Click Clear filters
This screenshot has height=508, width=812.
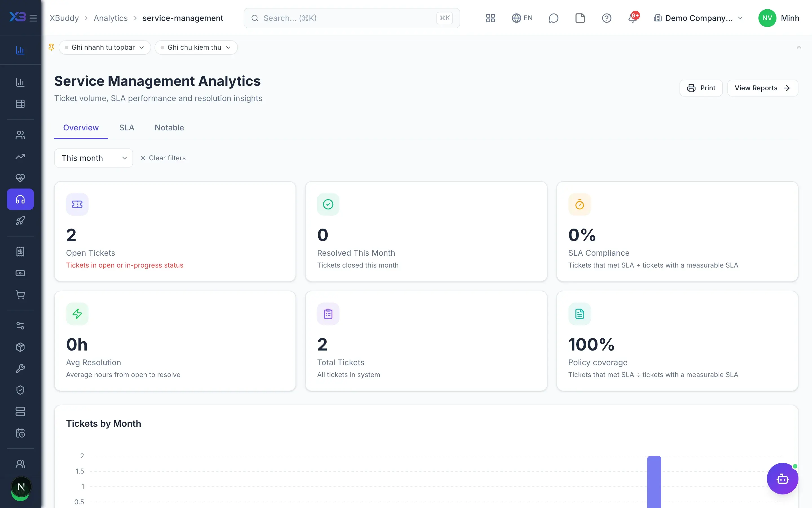[x=163, y=158]
